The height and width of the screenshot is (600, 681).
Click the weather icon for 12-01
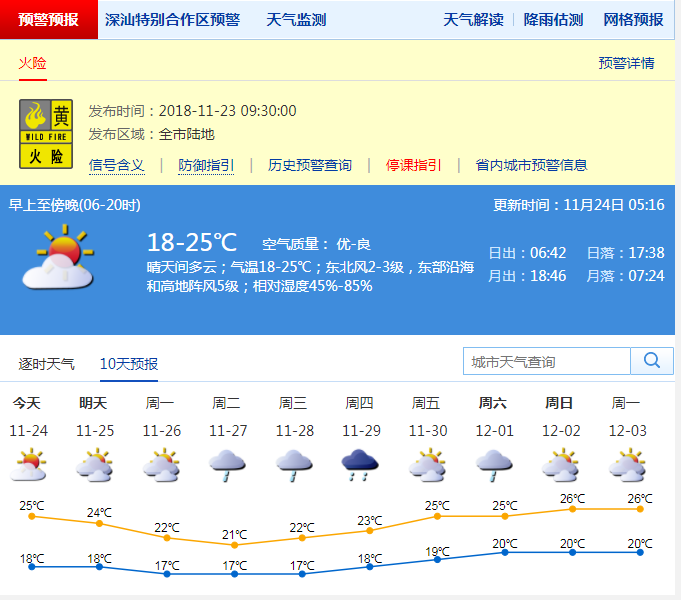tap(493, 465)
